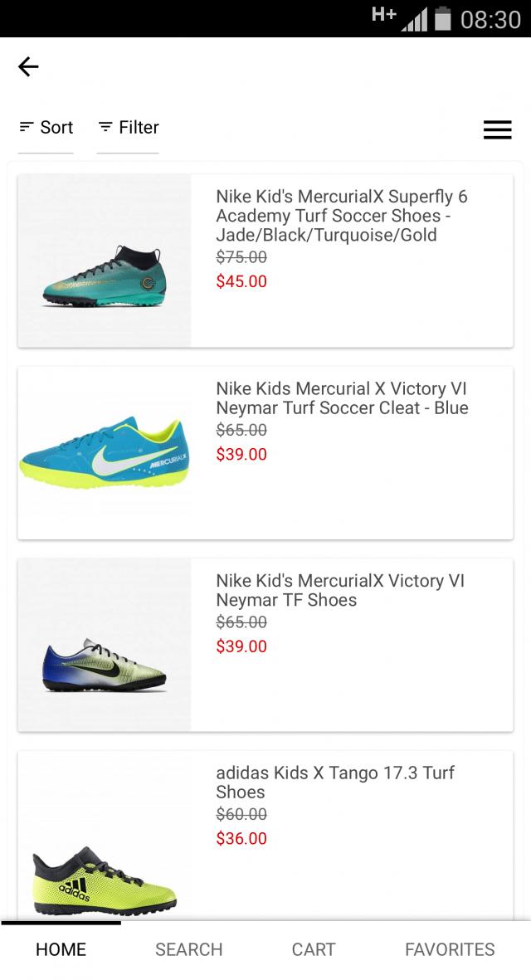Go to the Favorites tab

(450, 949)
